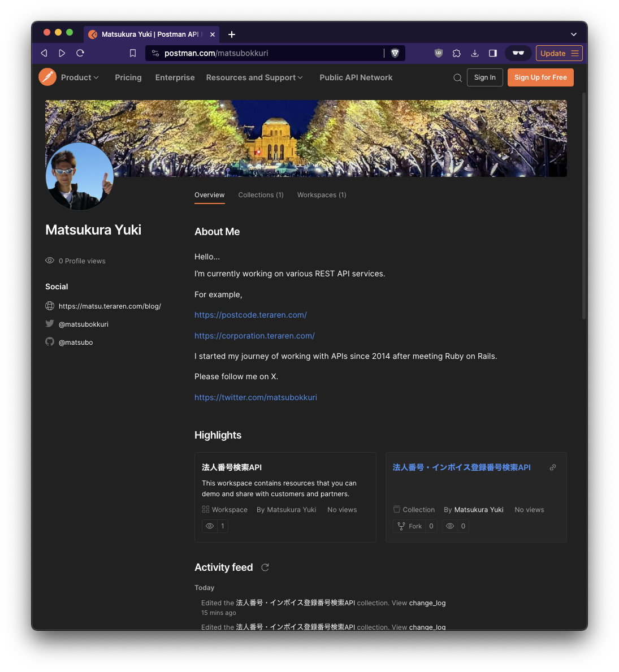
Task: Reload the page
Action: pos(80,53)
